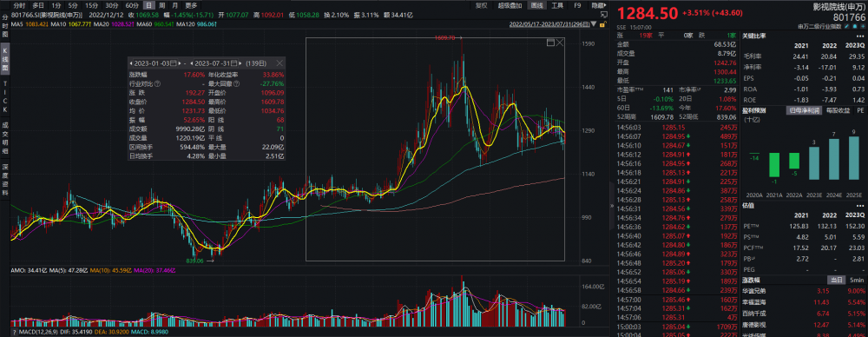Switch gainers list to 5min view
The height and width of the screenshot is (337, 868).
pos(856,280)
